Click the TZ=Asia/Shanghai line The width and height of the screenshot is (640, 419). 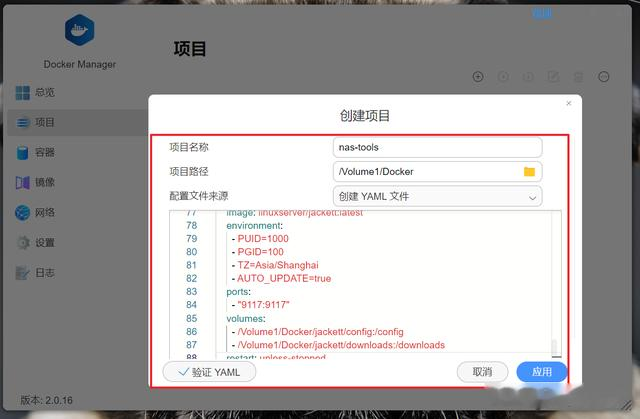tap(278, 265)
